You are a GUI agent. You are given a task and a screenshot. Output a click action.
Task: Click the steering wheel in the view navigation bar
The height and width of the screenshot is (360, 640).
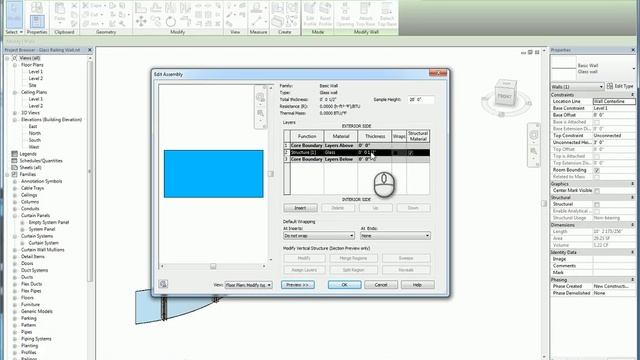click(534, 135)
